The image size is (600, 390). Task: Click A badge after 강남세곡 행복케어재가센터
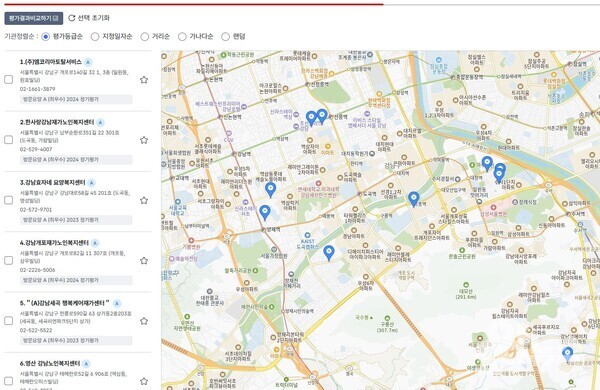pyautogui.click(x=117, y=304)
